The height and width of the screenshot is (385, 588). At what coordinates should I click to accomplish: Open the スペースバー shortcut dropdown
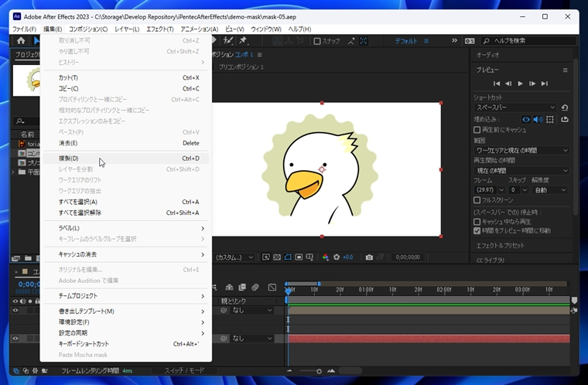coord(515,107)
